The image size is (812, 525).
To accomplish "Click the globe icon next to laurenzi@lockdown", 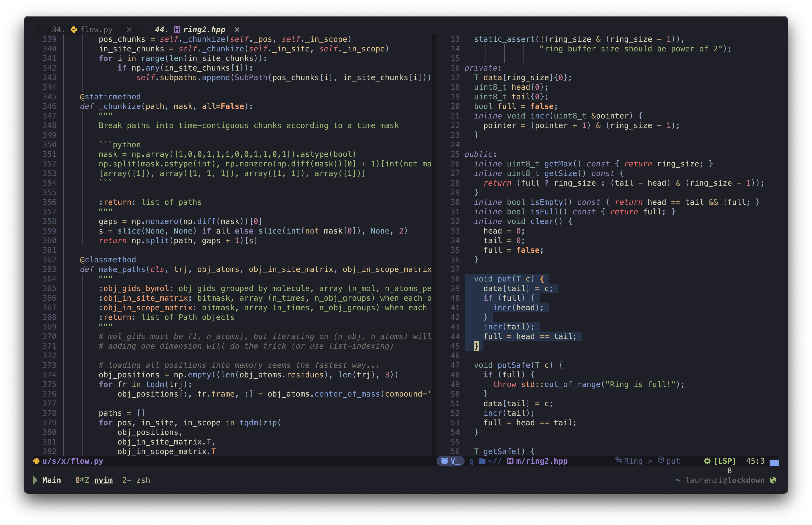I will pos(773,480).
